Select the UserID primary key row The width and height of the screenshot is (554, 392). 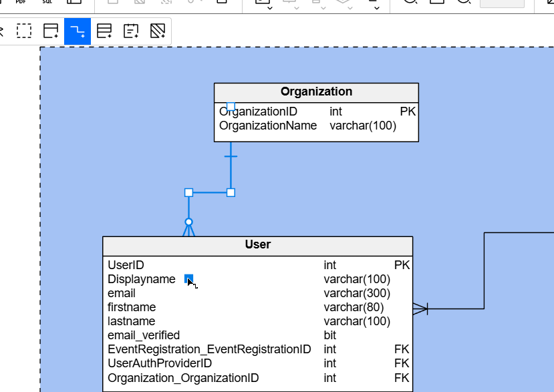[257, 265]
